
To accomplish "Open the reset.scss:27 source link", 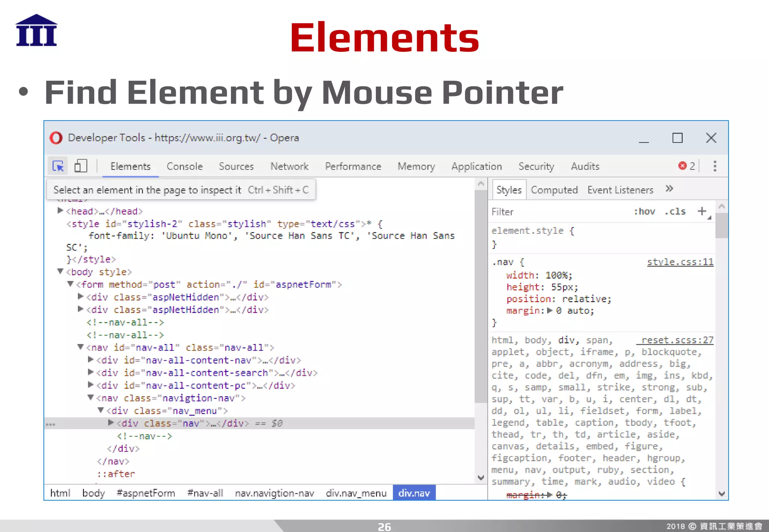I will click(x=677, y=340).
